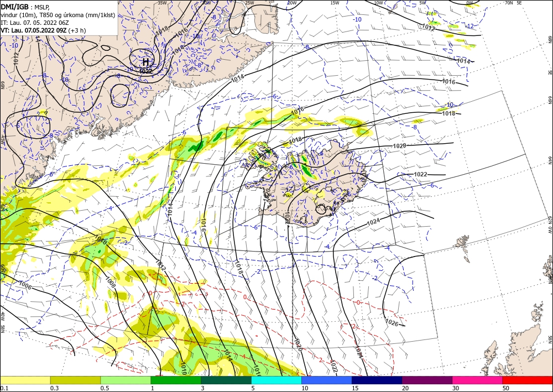Click the '50' legend scale value

click(x=506, y=388)
